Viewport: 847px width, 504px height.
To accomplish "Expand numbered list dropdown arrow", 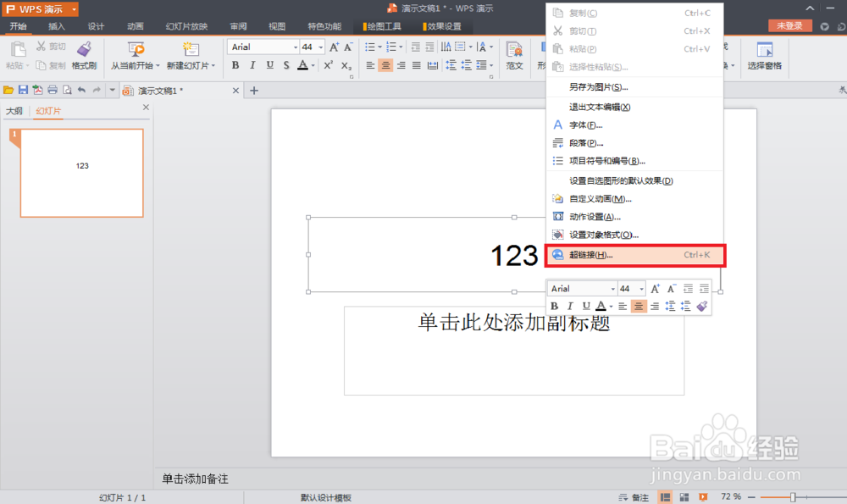I will coord(401,47).
